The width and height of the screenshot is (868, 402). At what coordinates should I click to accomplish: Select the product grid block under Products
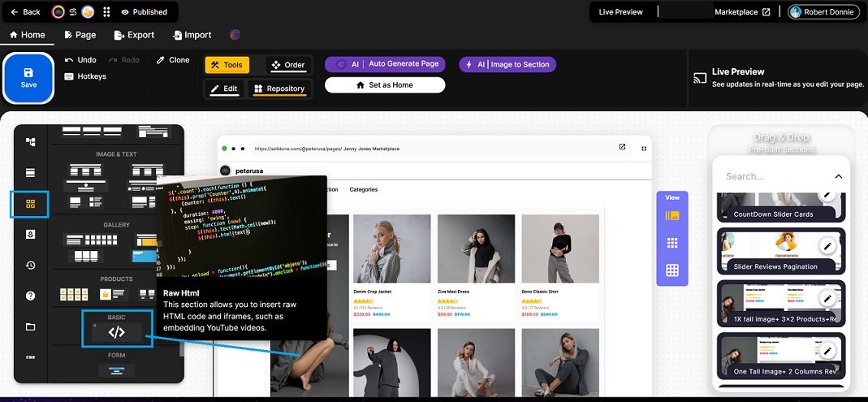(74, 294)
